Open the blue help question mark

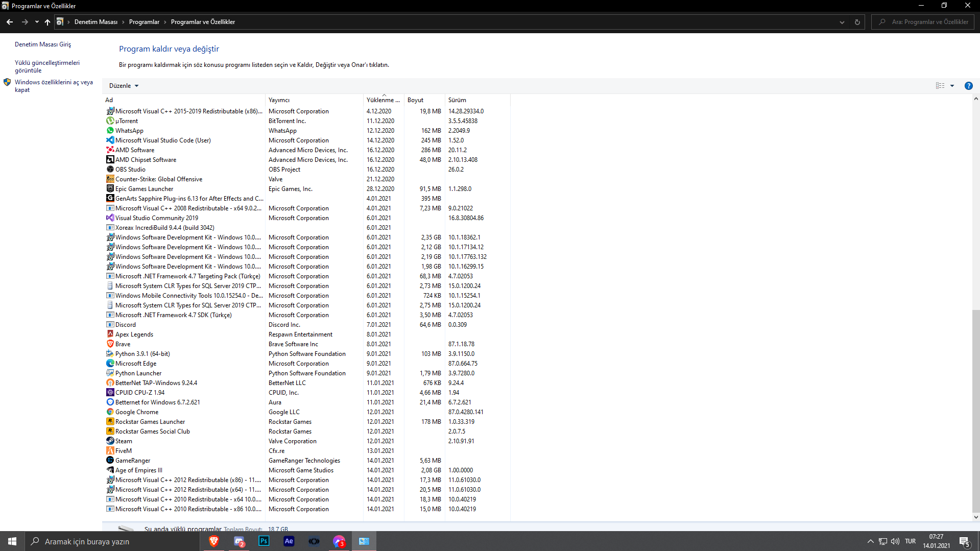point(968,86)
